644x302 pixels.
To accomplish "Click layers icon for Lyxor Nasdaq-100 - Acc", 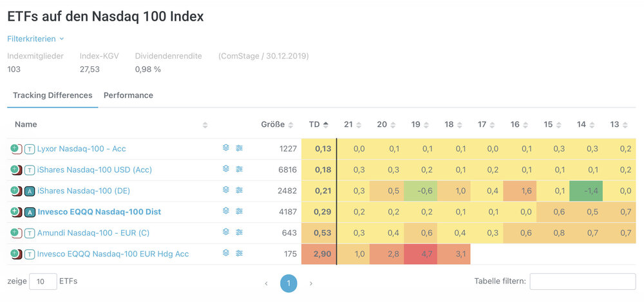I will coord(226,148).
